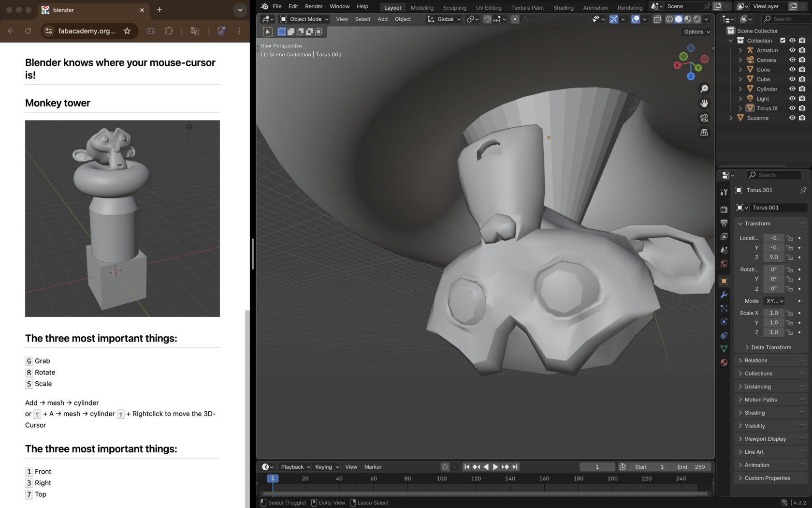812x508 pixels.
Task: Toggle visibility eye for Cube object
Action: [792, 79]
